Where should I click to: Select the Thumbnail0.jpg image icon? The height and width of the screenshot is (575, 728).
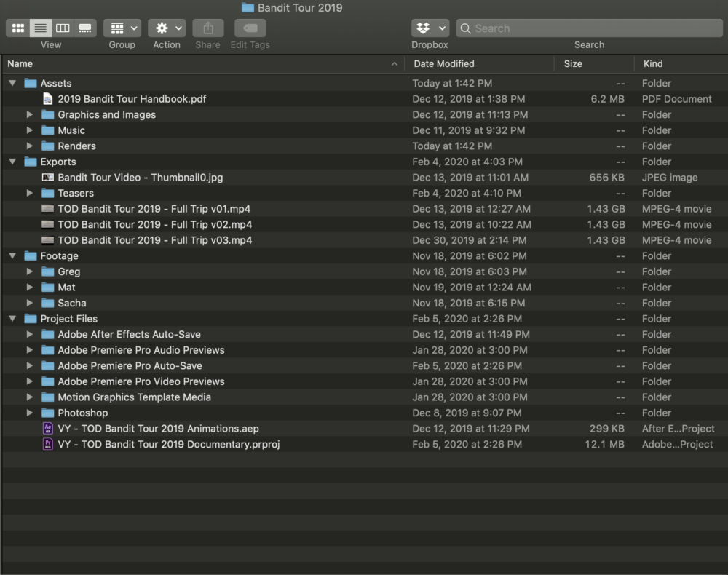47,178
